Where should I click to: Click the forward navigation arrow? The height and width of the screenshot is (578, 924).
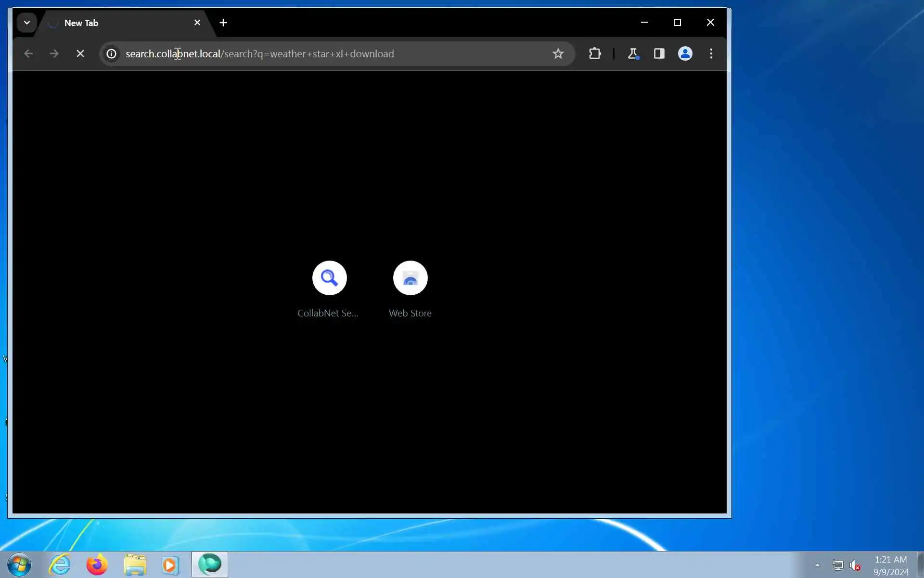pyautogui.click(x=54, y=54)
